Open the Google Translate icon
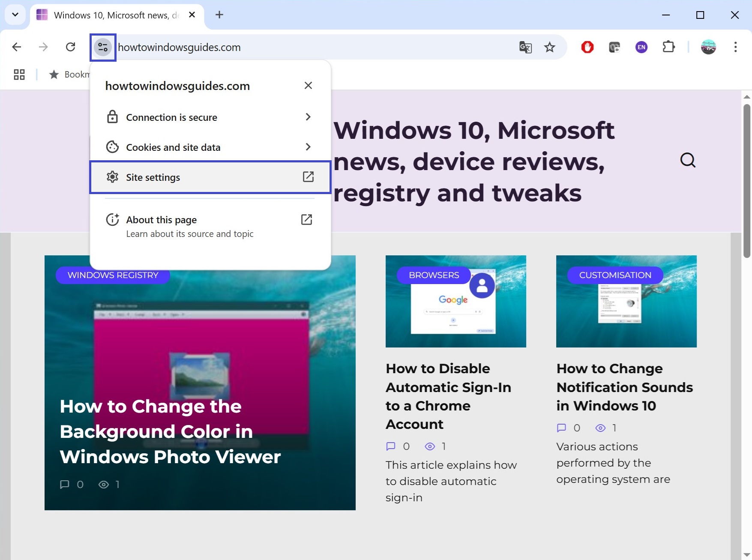Viewport: 752px width, 560px height. pyautogui.click(x=525, y=47)
